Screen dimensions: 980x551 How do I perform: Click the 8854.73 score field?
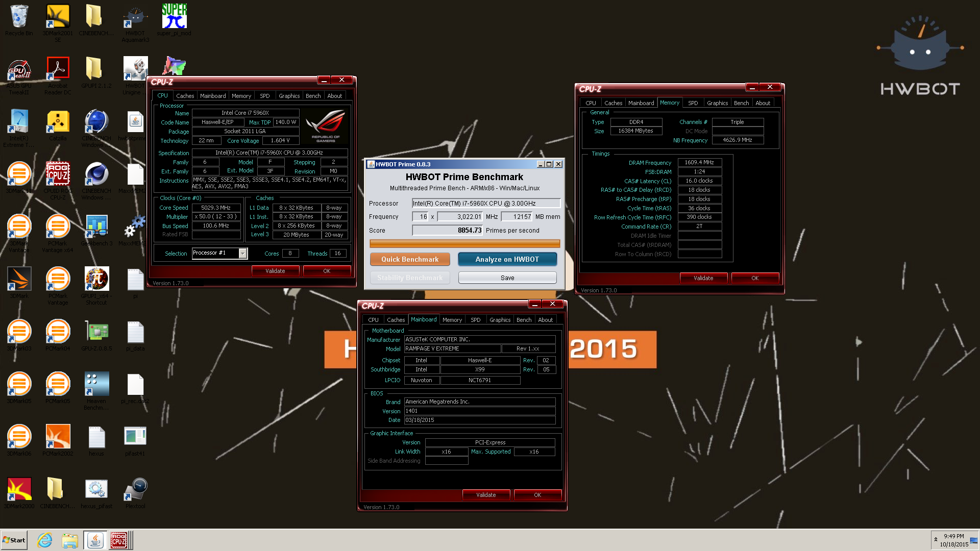coord(447,230)
